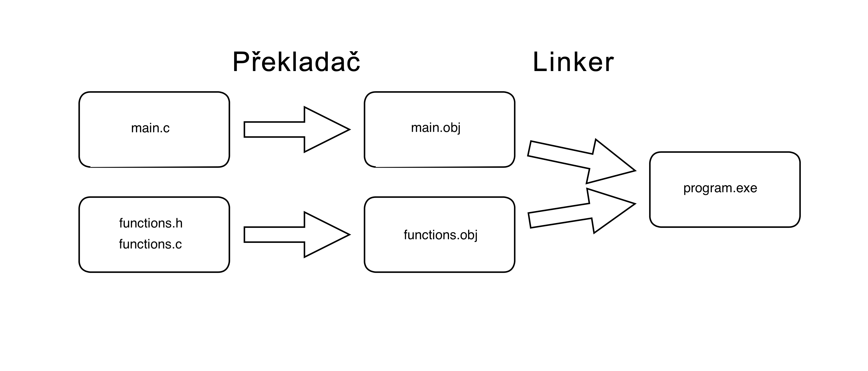Select the Překladač compiler arrow for functions
868x371 pixels.
(x=271, y=243)
